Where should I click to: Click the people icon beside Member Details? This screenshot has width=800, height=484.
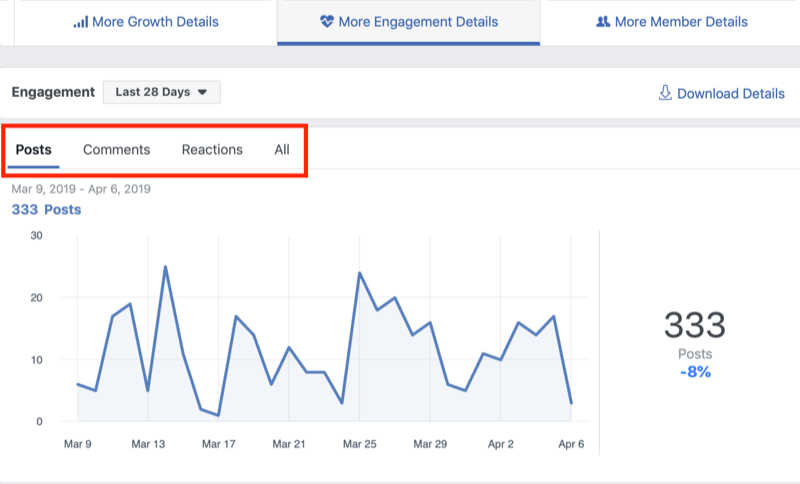pos(602,21)
